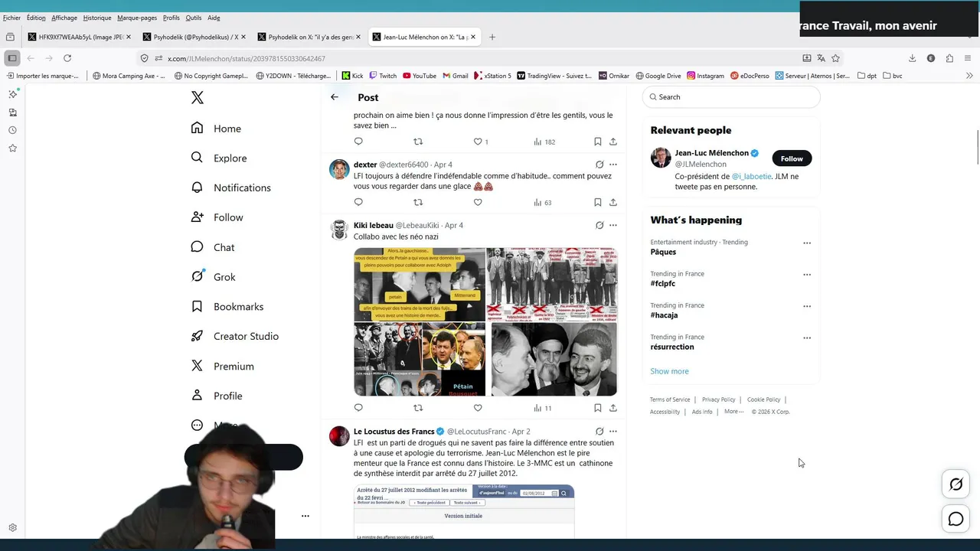Open more options for Pâques trend

[806, 243]
